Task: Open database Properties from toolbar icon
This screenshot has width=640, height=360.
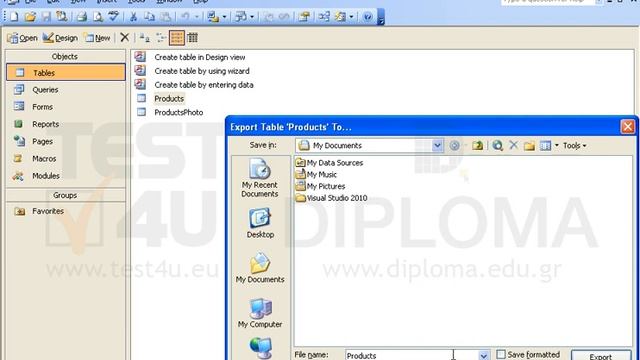Action: [304, 17]
